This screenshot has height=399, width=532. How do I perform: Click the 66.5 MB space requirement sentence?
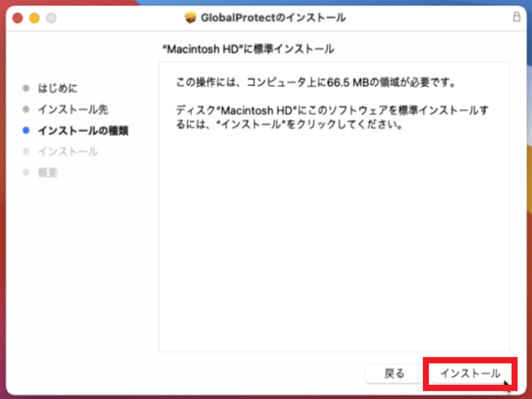click(x=317, y=82)
